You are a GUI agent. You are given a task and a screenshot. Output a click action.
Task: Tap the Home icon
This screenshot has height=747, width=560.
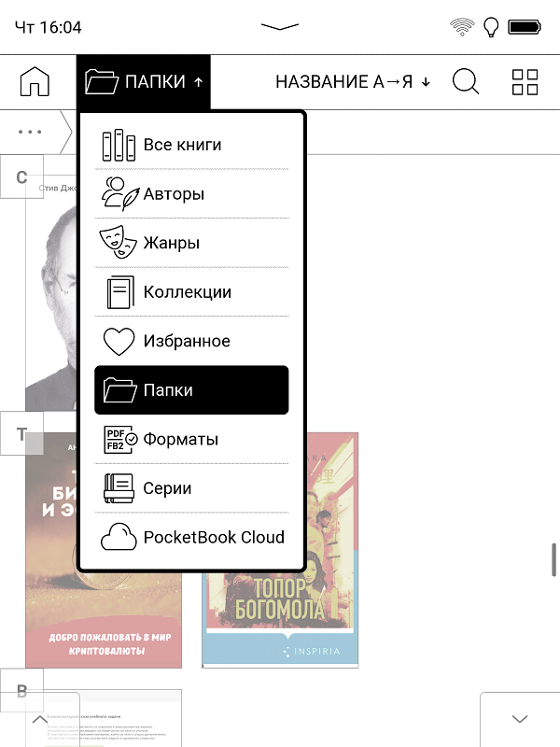(35, 81)
